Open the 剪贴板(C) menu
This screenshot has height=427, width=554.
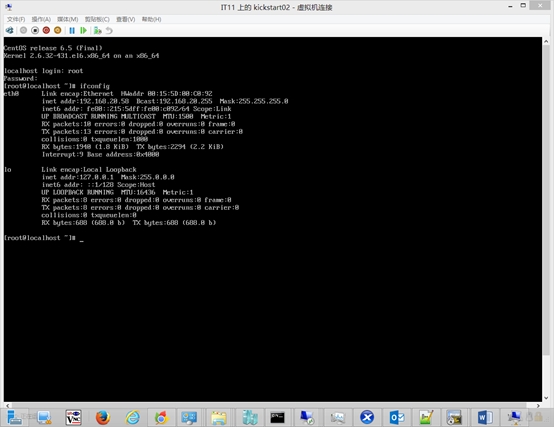97,19
